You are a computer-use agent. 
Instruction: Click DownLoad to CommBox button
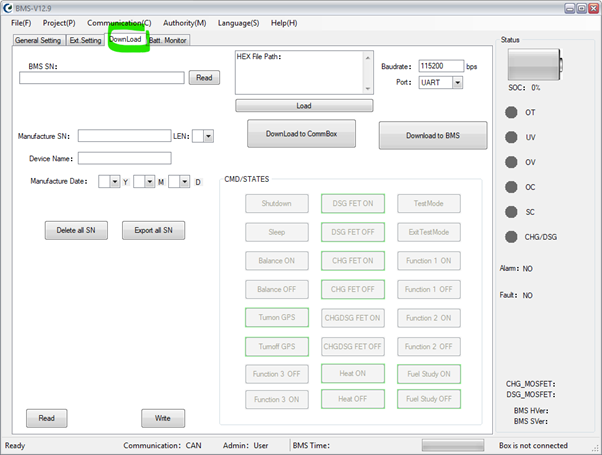pos(301,134)
